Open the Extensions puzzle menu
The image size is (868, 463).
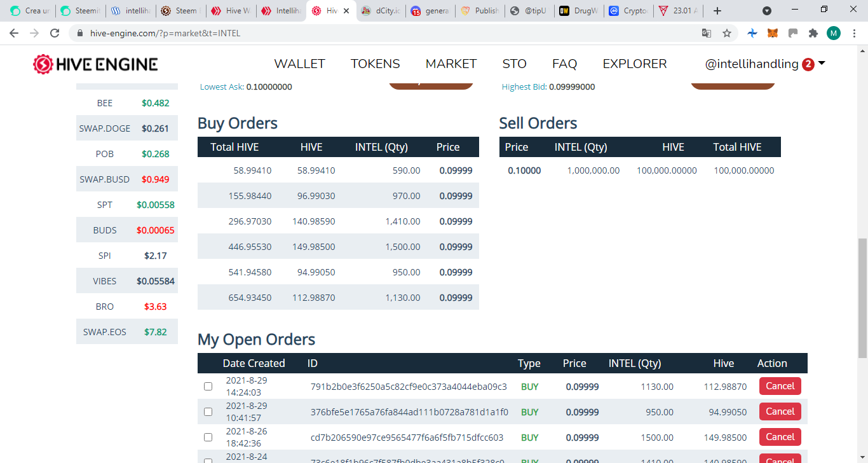pos(813,33)
